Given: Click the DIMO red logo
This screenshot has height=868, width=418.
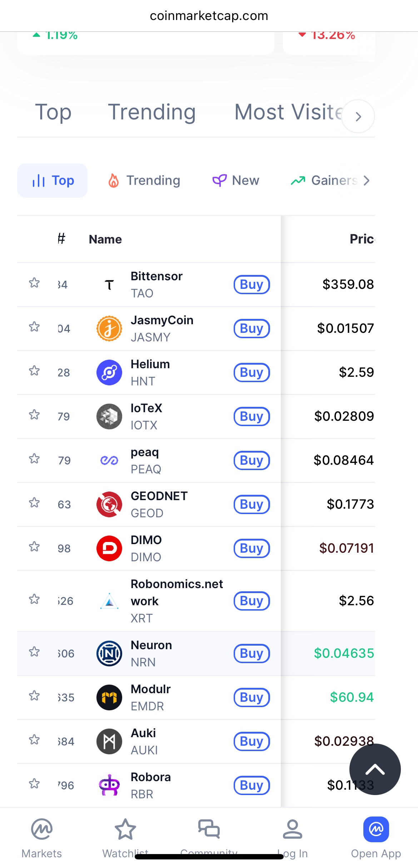Looking at the screenshot, I should pos(109,548).
